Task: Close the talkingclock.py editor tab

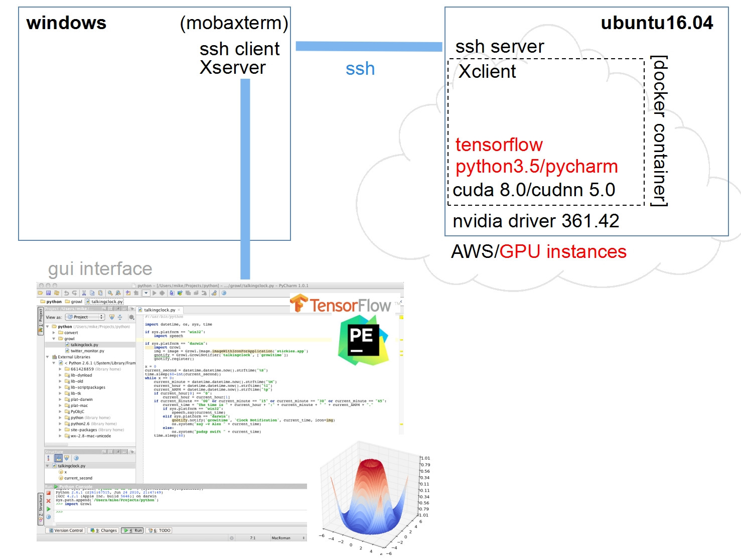Action: tap(179, 310)
